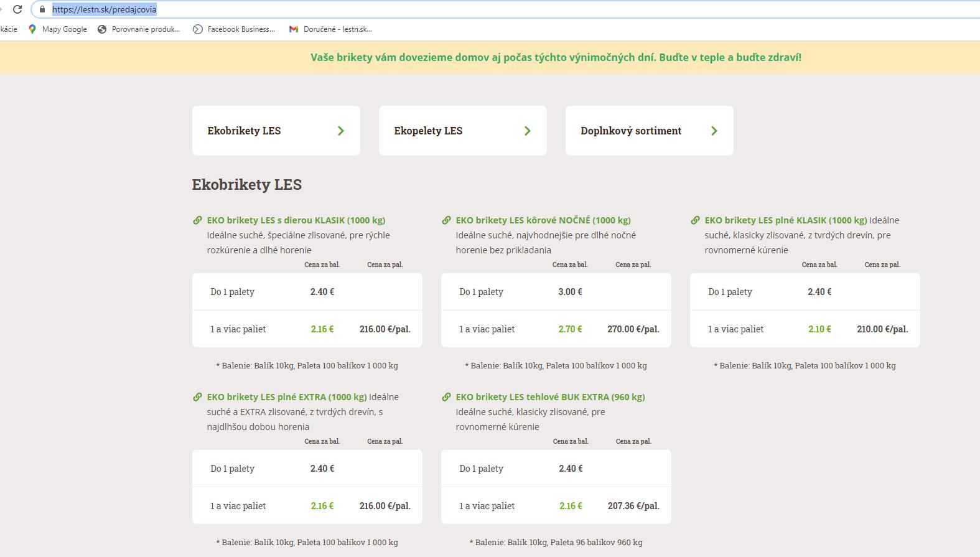Open EKO brikety LES plné EXTRA link
This screenshot has width=980, height=557.
click(x=287, y=397)
